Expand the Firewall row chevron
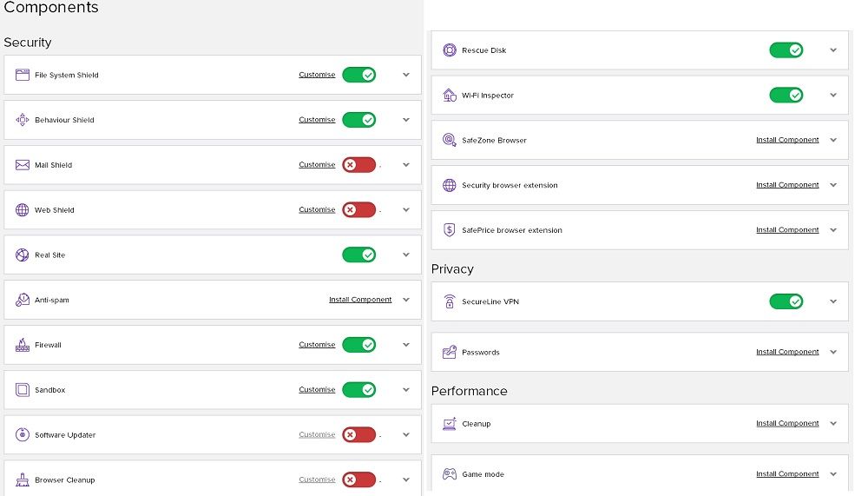Screen dimensions: 868x496 (x=406, y=345)
